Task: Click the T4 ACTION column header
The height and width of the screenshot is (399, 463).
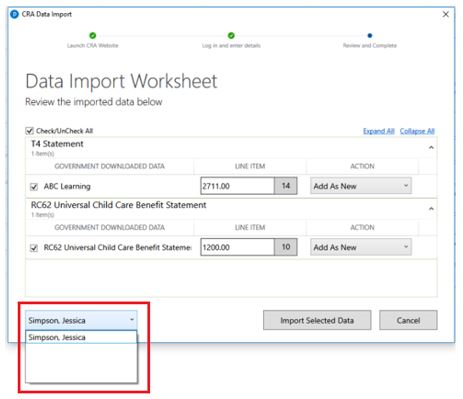Action: (362, 166)
